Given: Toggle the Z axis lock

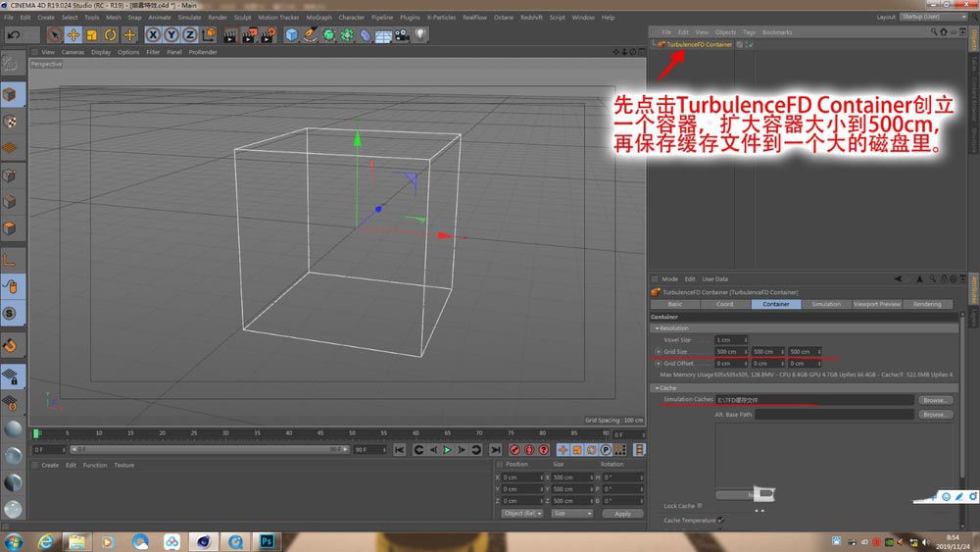Looking at the screenshot, I should (x=189, y=35).
